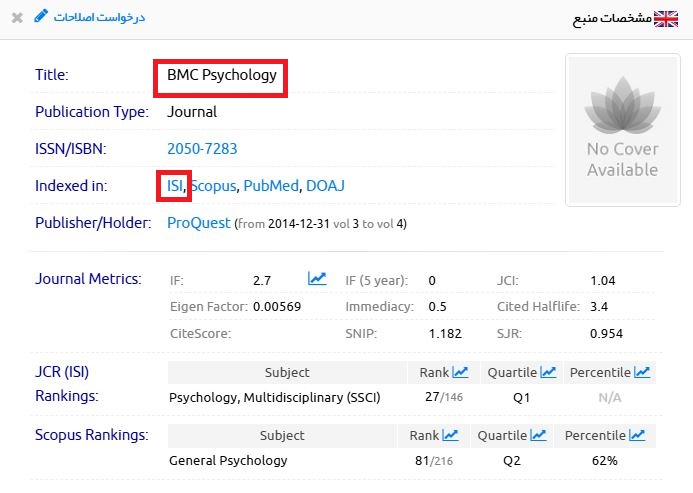The image size is (693, 493).
Task: Click the ISI index link
Action: pos(175,186)
